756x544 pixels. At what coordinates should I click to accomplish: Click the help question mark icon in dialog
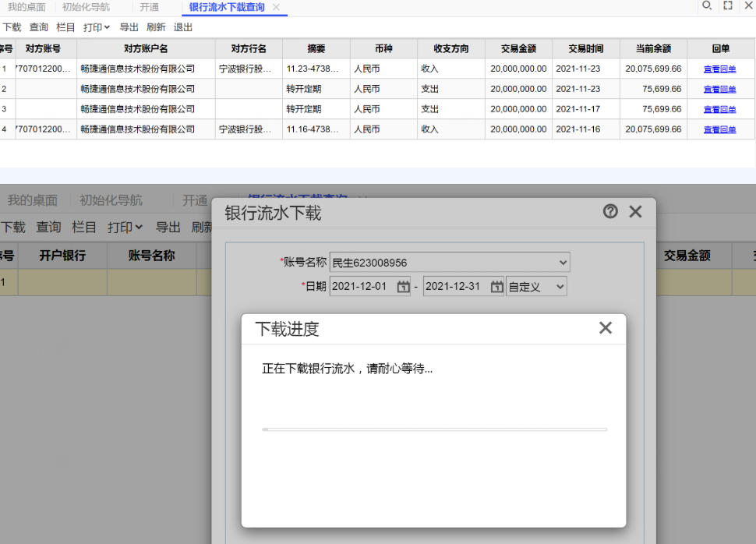[x=610, y=211]
